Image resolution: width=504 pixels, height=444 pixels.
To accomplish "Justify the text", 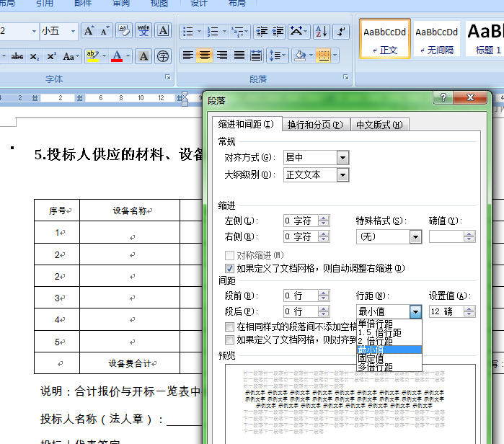I will 239,56.
